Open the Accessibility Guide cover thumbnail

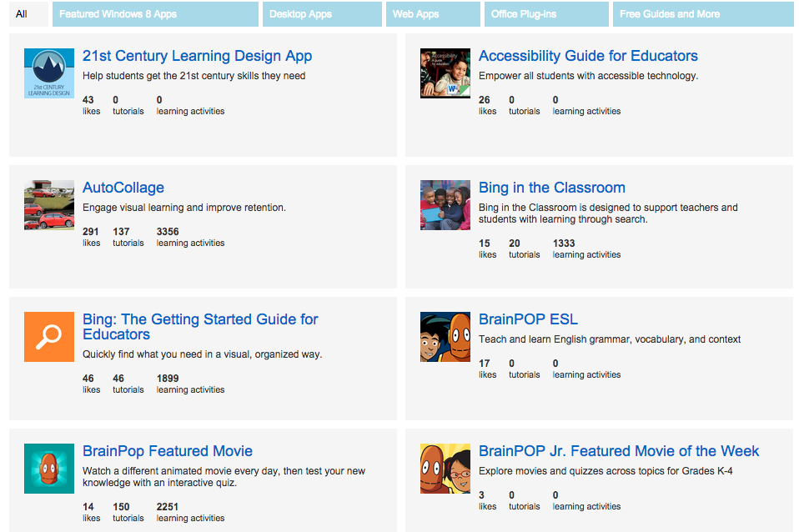(x=445, y=73)
